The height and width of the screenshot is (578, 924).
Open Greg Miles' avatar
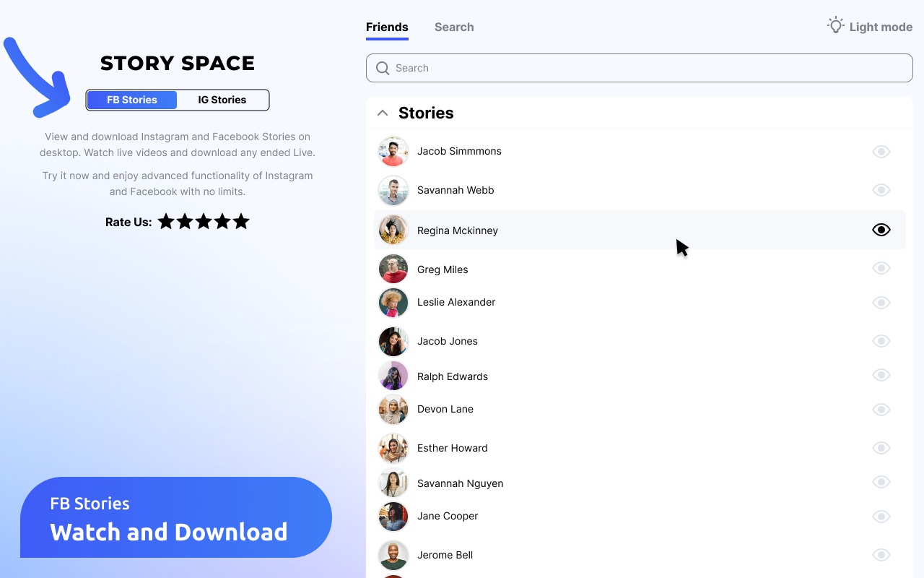click(x=393, y=269)
